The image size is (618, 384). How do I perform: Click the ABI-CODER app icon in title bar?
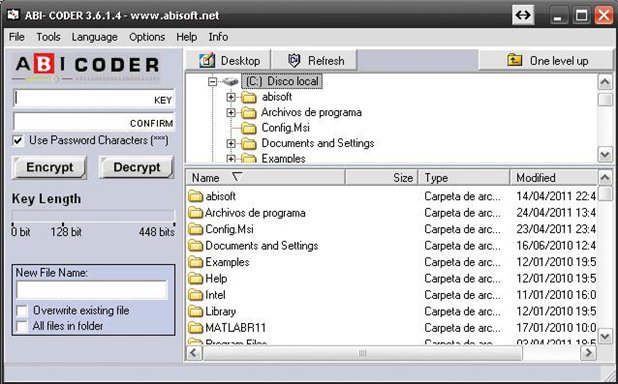13,15
